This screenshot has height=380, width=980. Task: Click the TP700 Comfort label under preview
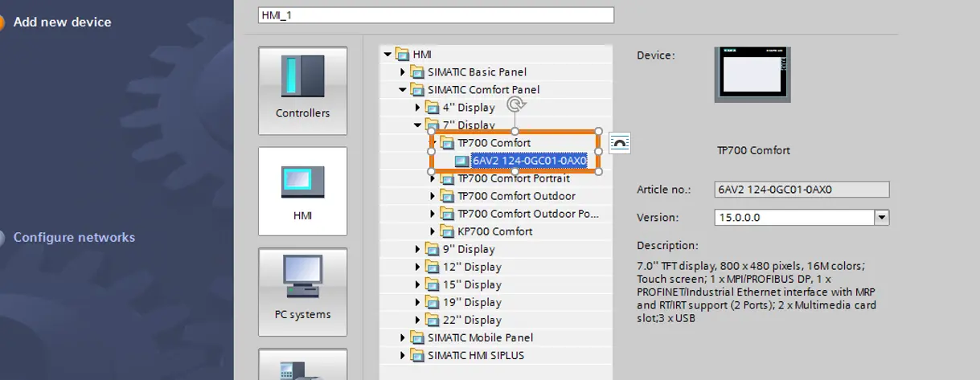pos(753,150)
